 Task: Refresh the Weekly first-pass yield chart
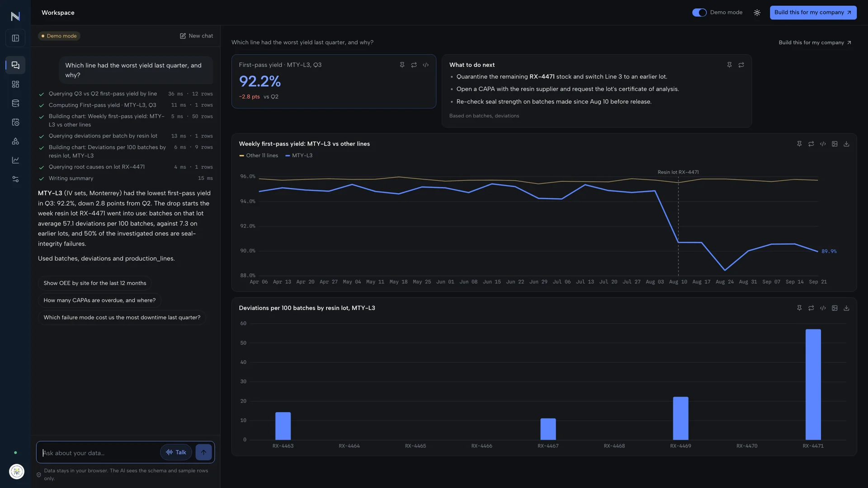811,144
